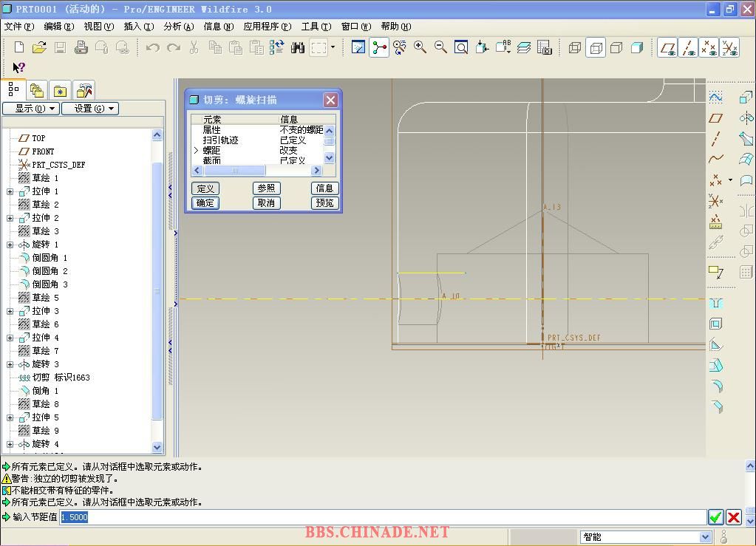Accept pitch value with green checkmark
The image size is (756, 546).
tap(715, 518)
